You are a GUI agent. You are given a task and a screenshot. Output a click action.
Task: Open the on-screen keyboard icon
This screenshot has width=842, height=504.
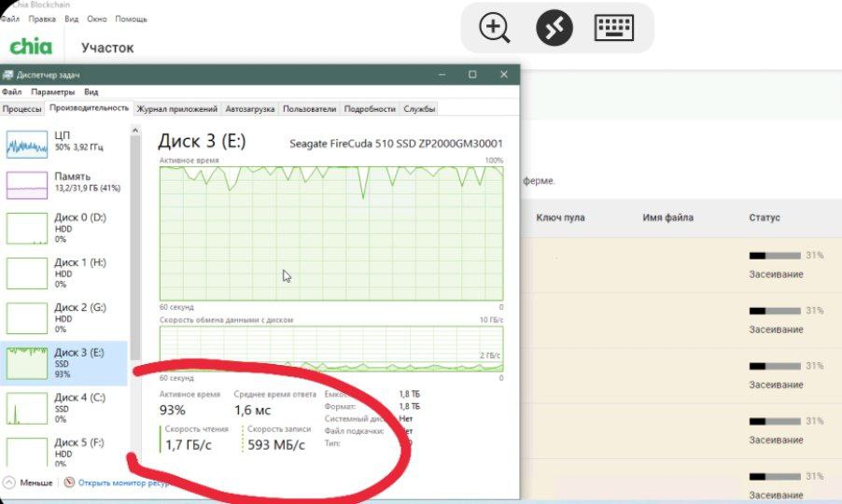[x=614, y=27]
